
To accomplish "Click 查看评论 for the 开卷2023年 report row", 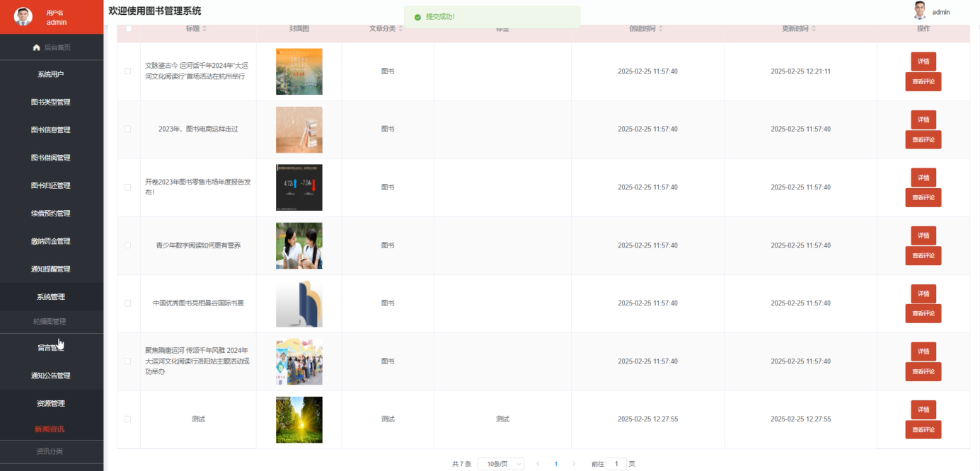I will 923,197.
